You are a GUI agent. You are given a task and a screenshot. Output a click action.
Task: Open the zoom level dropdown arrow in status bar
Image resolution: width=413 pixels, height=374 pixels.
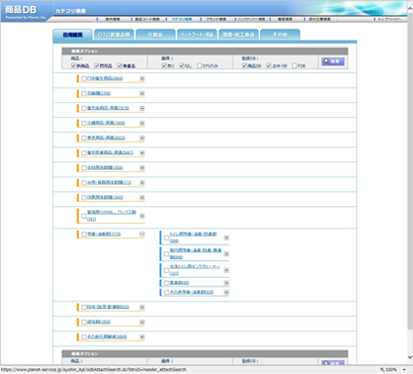click(404, 370)
